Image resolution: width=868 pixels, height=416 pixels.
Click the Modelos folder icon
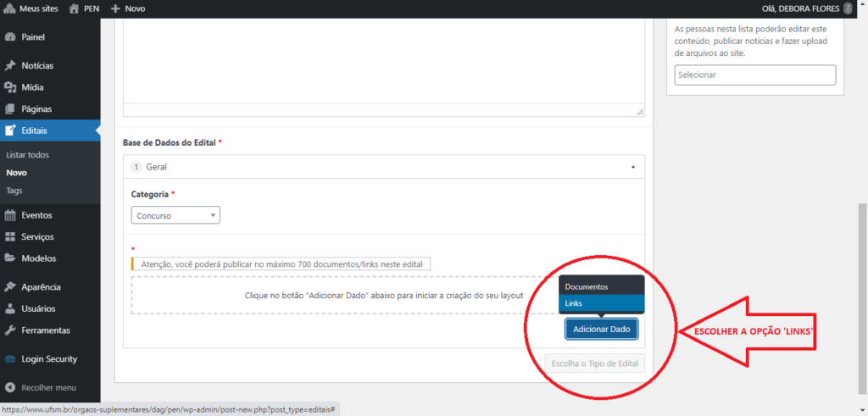(10, 258)
